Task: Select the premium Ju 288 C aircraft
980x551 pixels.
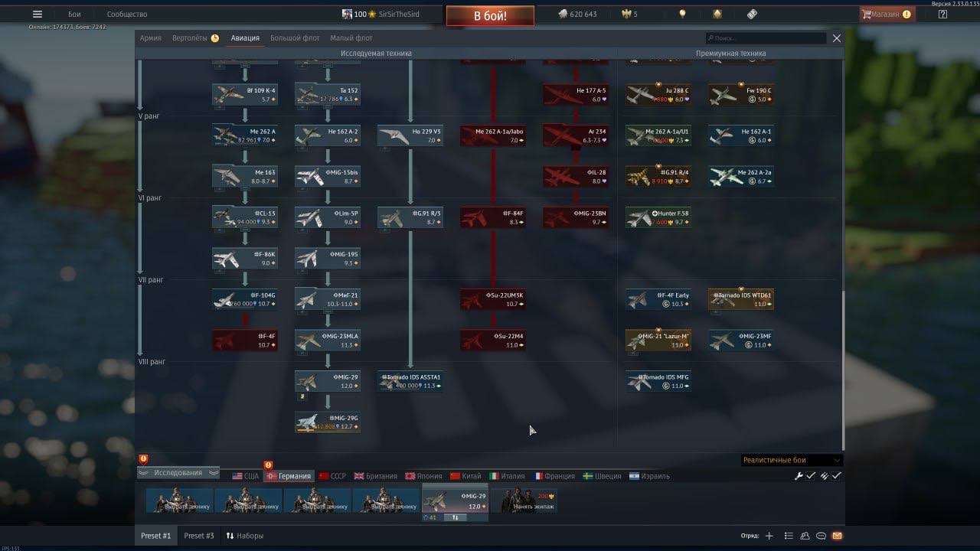Action: click(x=658, y=94)
